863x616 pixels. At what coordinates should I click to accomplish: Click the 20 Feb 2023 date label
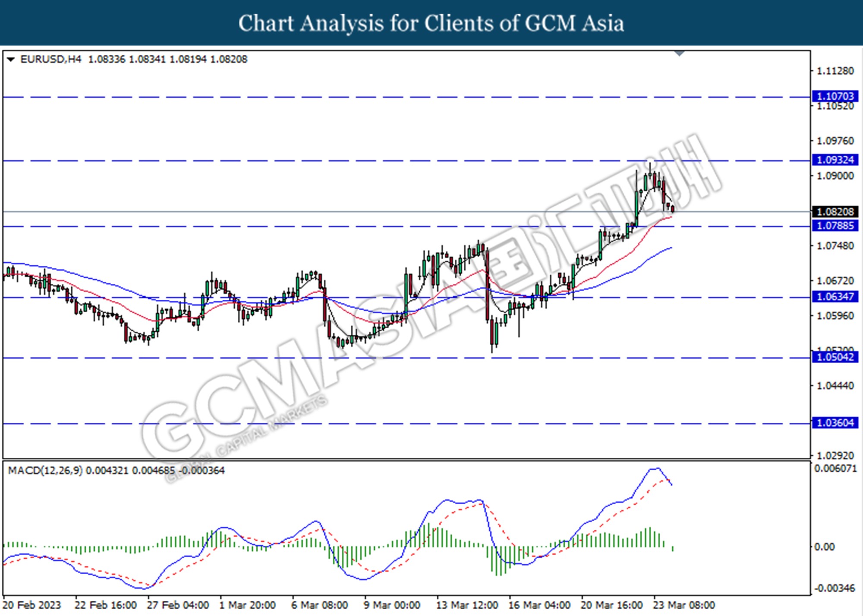pos(32,605)
